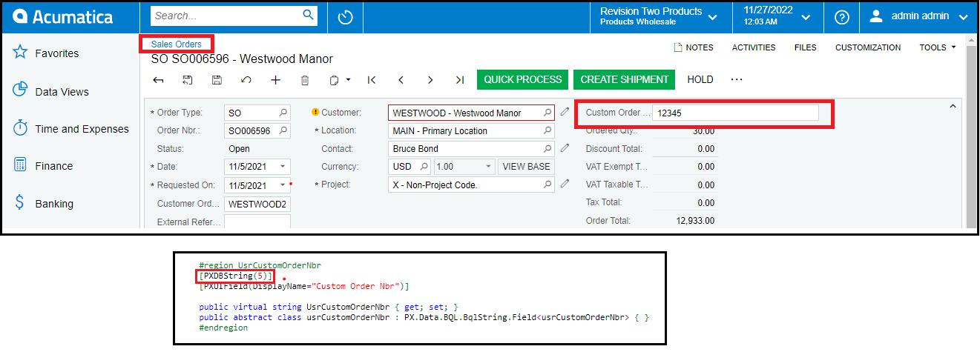Open the Sales Orders breadcrumb link

click(177, 44)
